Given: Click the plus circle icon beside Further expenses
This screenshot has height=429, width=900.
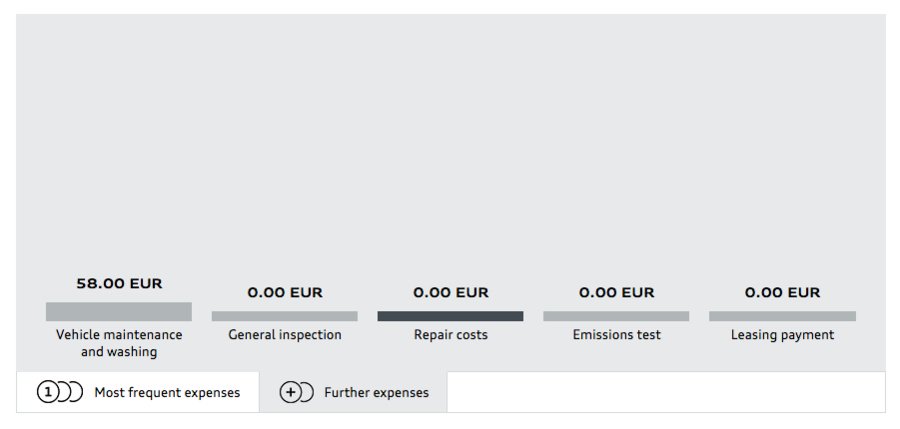Looking at the screenshot, I should [296, 392].
